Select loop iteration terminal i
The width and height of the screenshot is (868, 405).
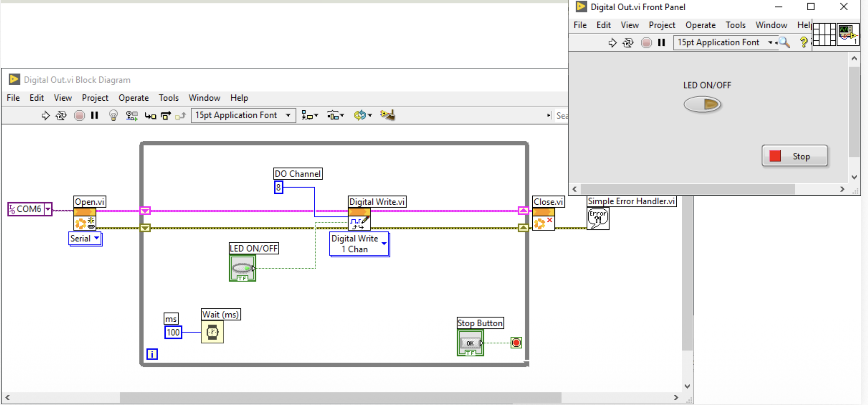[152, 354]
